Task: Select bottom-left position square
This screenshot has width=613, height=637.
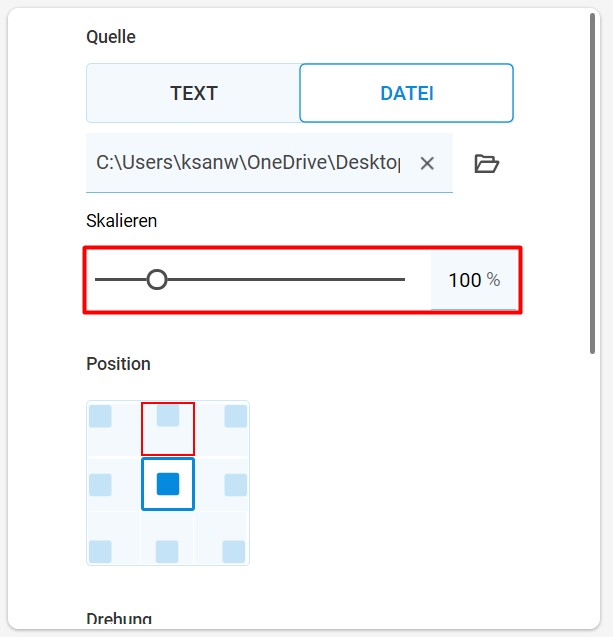Action: coord(100,551)
